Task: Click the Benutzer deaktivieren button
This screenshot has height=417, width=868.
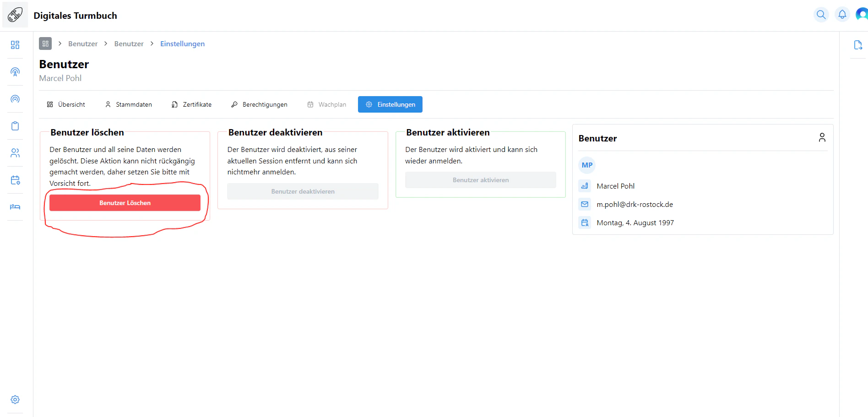Action: pyautogui.click(x=303, y=191)
